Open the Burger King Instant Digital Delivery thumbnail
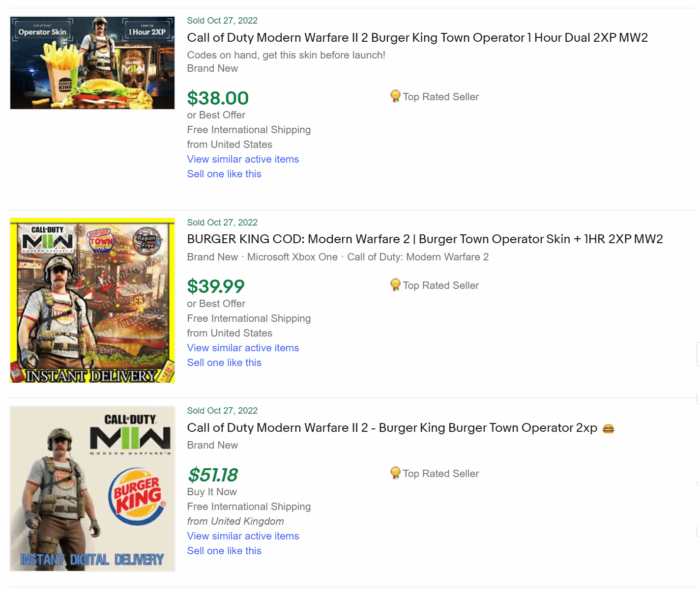The height and width of the screenshot is (593, 700). [92, 488]
